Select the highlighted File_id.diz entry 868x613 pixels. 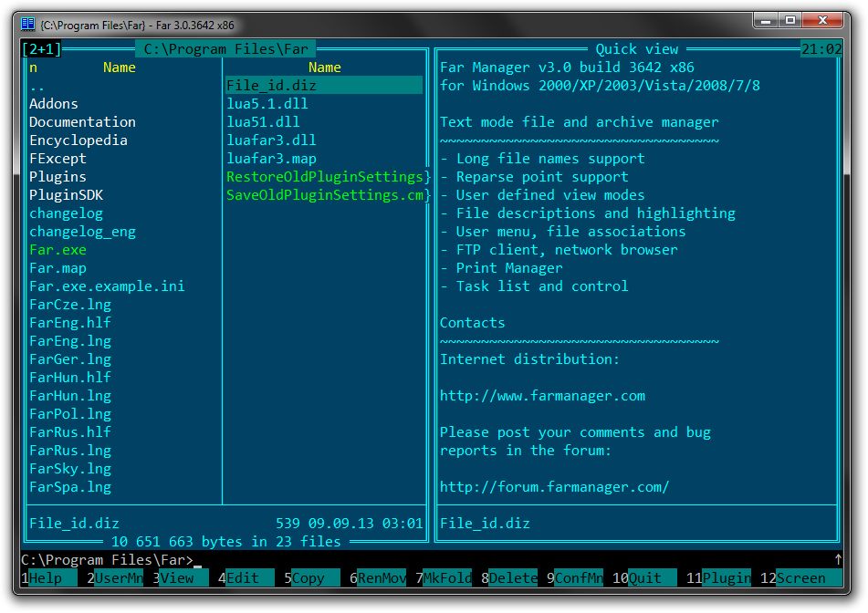324,86
